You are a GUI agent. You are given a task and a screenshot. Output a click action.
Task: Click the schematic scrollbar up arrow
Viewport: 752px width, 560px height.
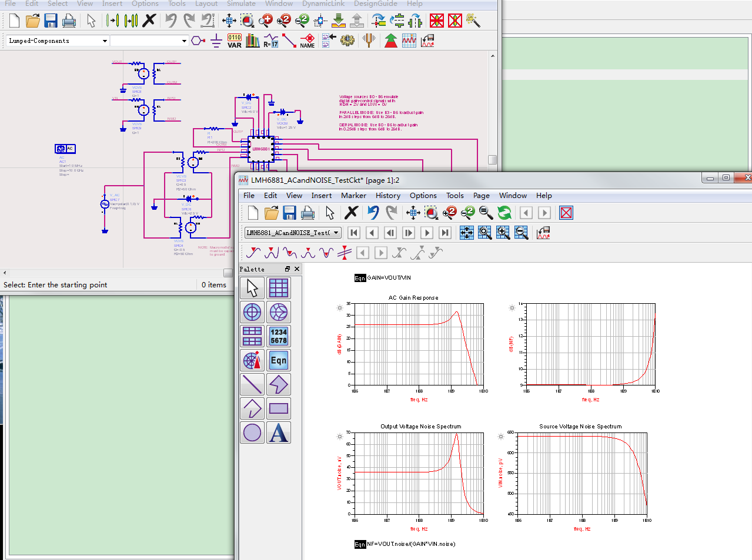click(493, 56)
